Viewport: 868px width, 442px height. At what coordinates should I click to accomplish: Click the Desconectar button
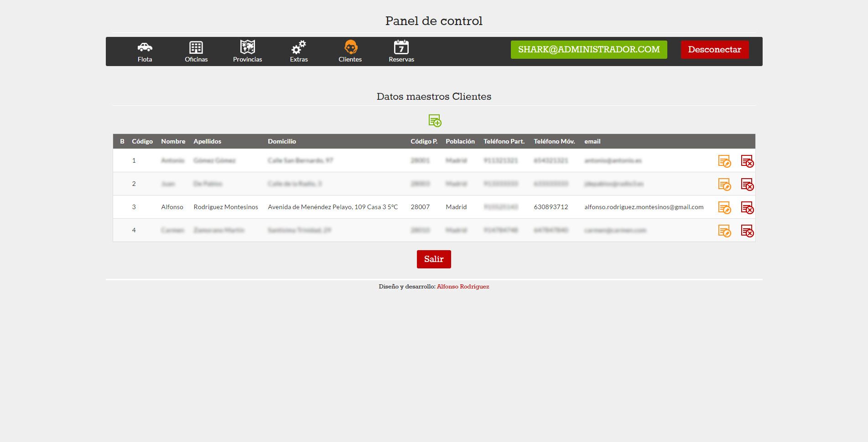715,50
